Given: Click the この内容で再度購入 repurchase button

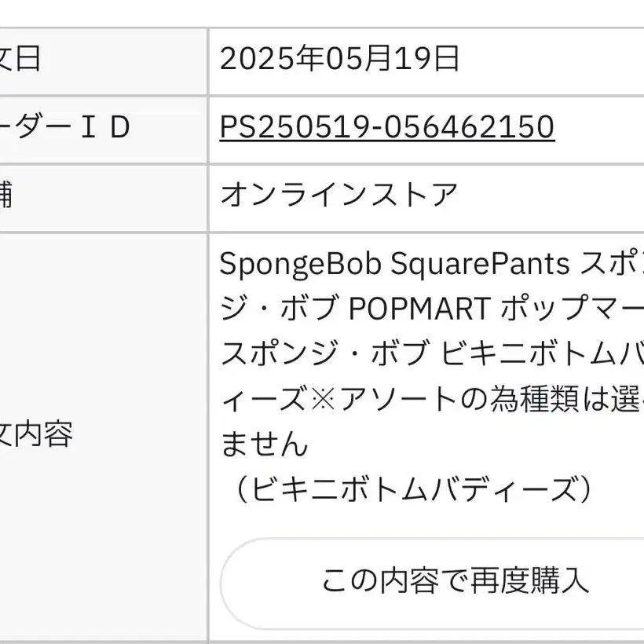Looking at the screenshot, I should (454, 581).
